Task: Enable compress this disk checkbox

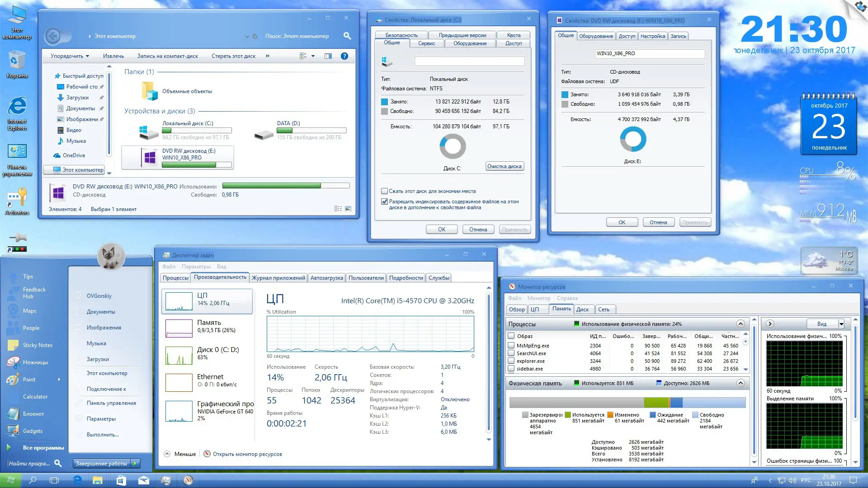Action: point(384,191)
